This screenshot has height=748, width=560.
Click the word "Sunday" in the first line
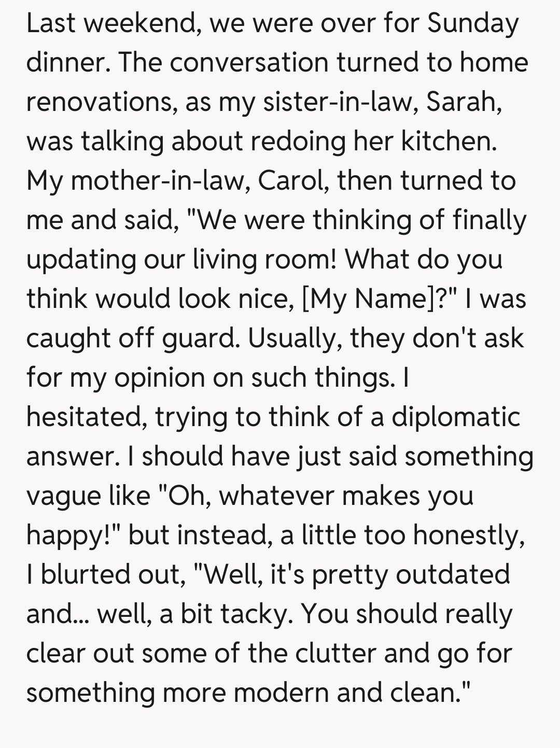[x=472, y=24]
